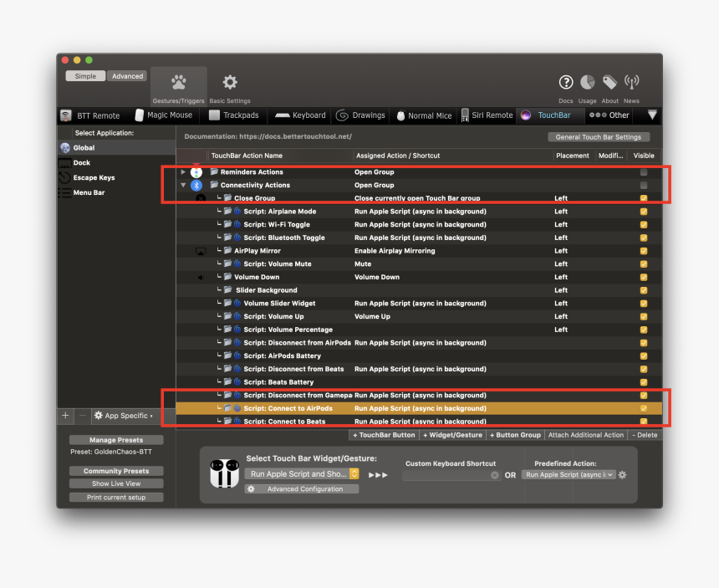Toggle visibility of Connectivity Actions
The image size is (719, 588).
(644, 186)
